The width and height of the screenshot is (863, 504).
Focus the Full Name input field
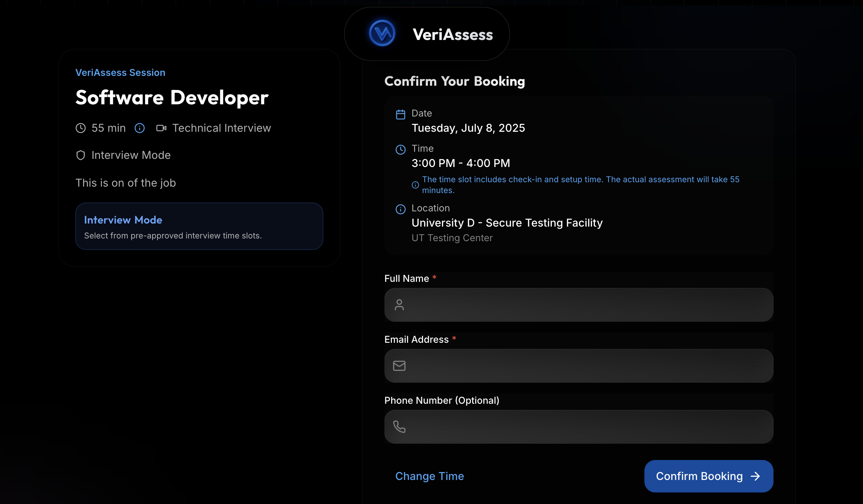pos(579,305)
